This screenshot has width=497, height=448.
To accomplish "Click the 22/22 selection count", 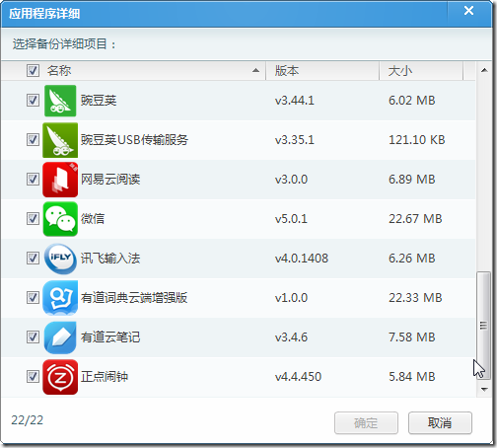I will coord(28,420).
